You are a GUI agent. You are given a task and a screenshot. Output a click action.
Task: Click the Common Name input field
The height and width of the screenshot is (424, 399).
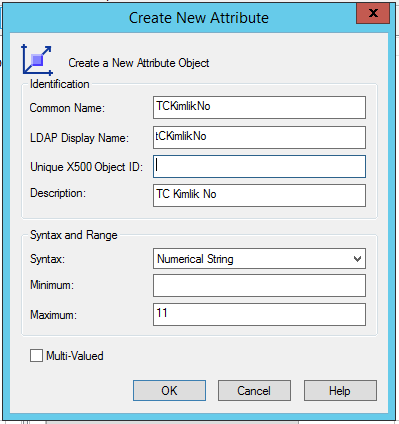tap(259, 107)
